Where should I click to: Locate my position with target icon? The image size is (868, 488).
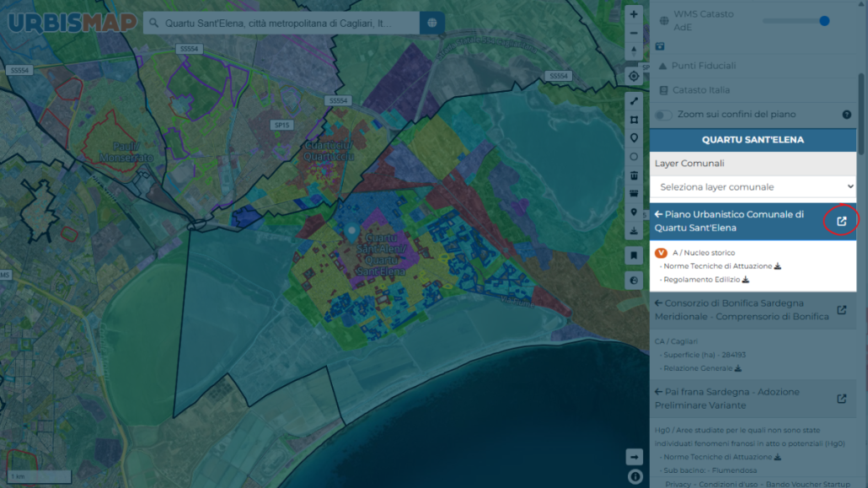point(634,76)
